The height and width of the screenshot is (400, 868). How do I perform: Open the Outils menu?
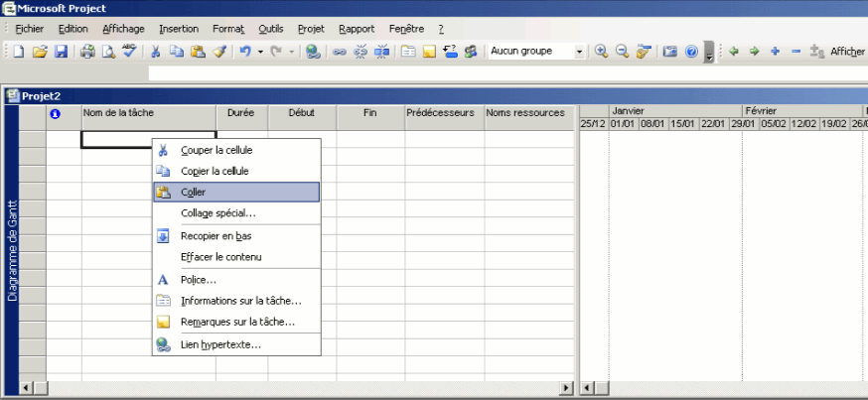tap(271, 29)
